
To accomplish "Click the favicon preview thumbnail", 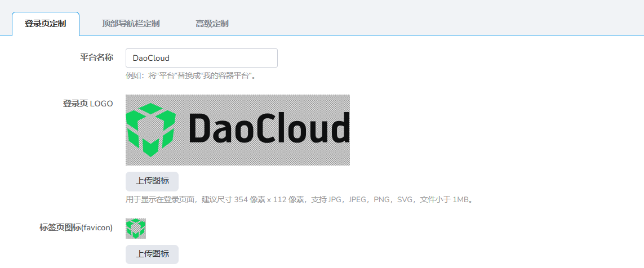I will (x=136, y=229).
